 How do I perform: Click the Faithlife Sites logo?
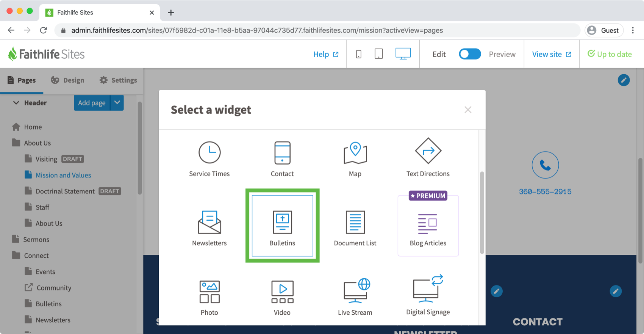click(46, 54)
